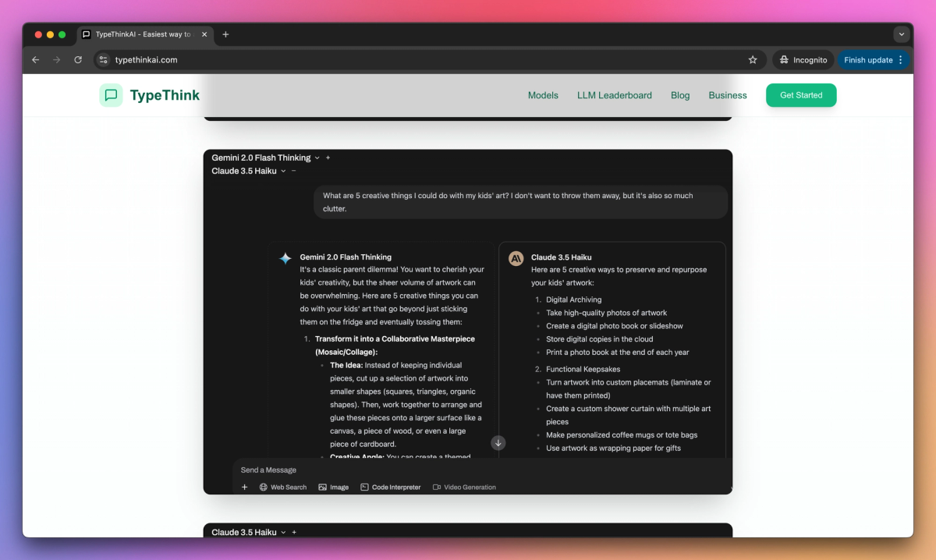The height and width of the screenshot is (560, 936).
Task: Add another model with the plus control
Action: coord(328,158)
